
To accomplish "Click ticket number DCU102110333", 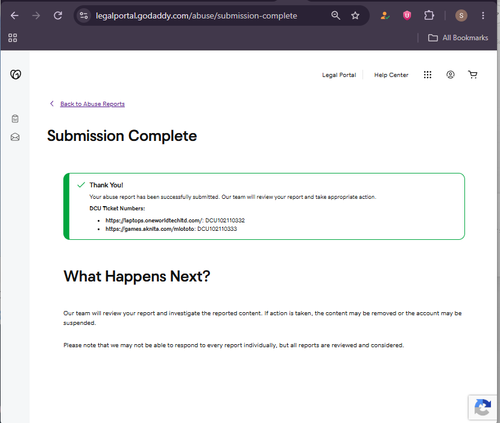I will [x=217, y=229].
